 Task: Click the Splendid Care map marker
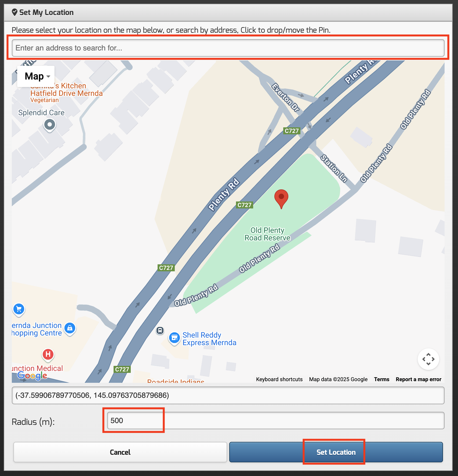tap(50, 125)
